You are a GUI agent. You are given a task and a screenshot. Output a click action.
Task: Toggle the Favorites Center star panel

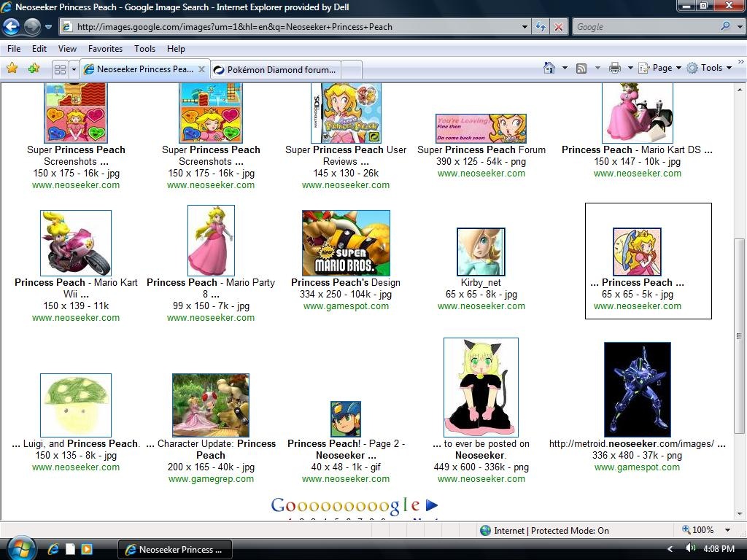click(12, 68)
